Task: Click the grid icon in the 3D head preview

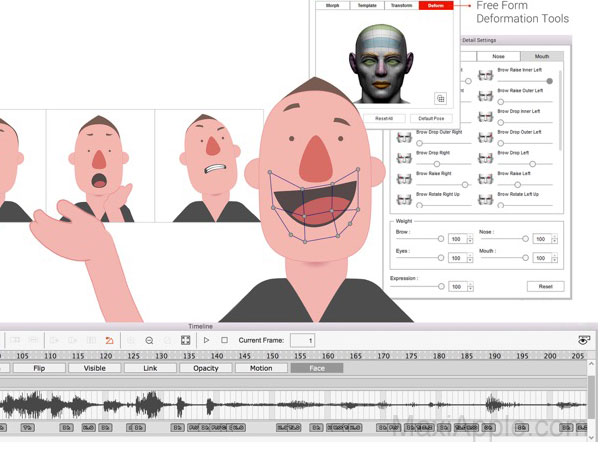Action: [x=440, y=99]
